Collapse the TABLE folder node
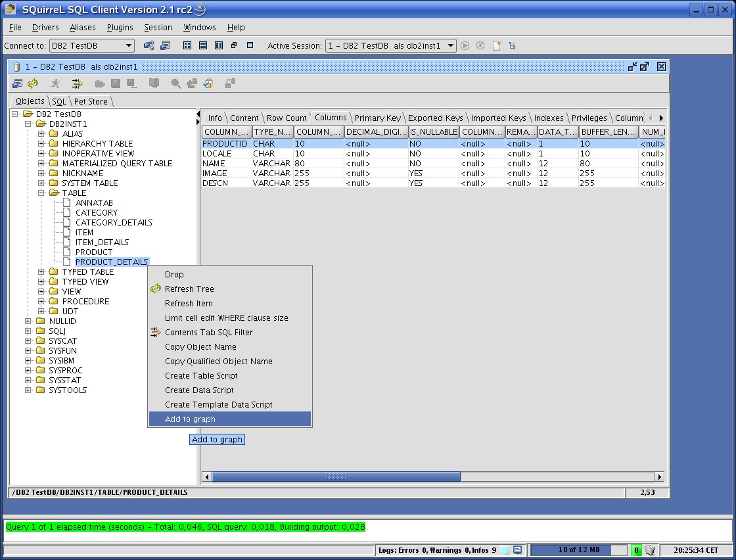 (41, 193)
